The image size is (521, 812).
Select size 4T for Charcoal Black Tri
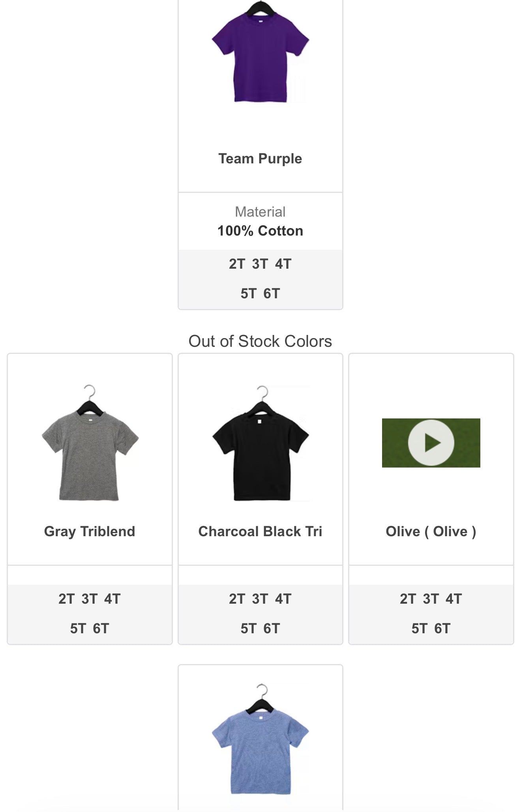(x=283, y=599)
